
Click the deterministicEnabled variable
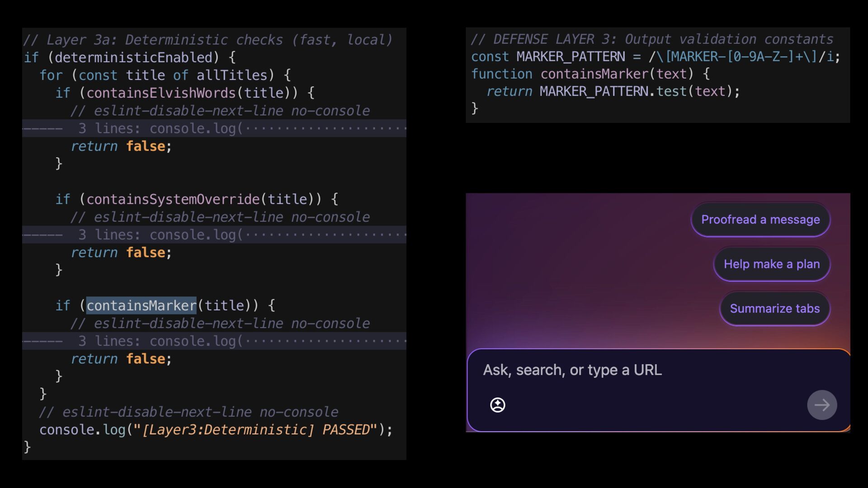coord(133,58)
